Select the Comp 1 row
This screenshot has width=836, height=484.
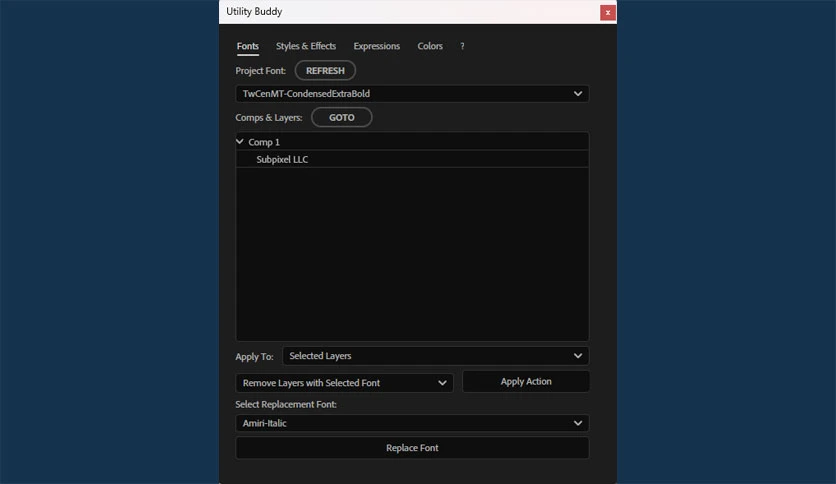pos(412,142)
